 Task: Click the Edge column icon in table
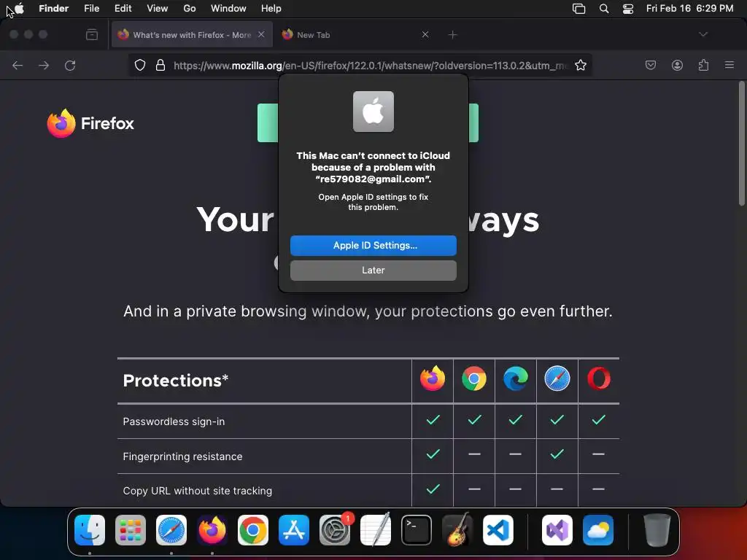516,379
